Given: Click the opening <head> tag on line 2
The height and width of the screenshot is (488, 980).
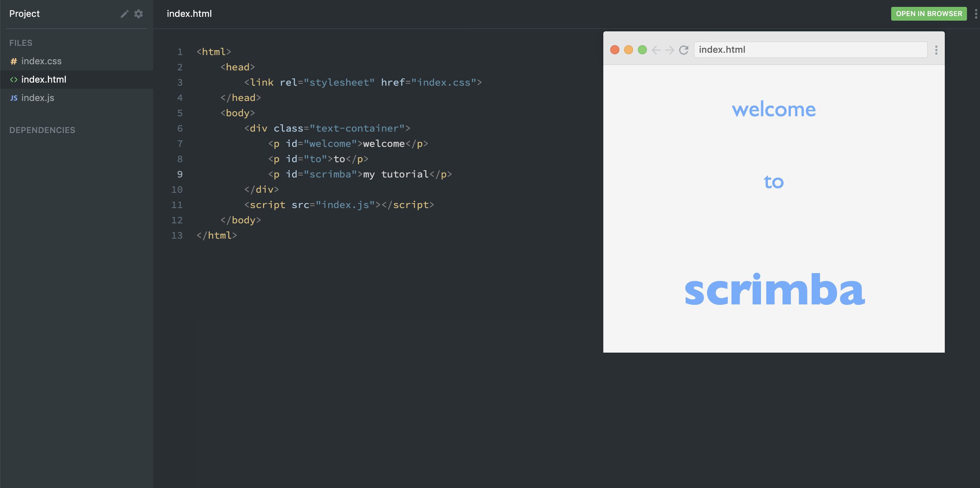Looking at the screenshot, I should click(237, 67).
